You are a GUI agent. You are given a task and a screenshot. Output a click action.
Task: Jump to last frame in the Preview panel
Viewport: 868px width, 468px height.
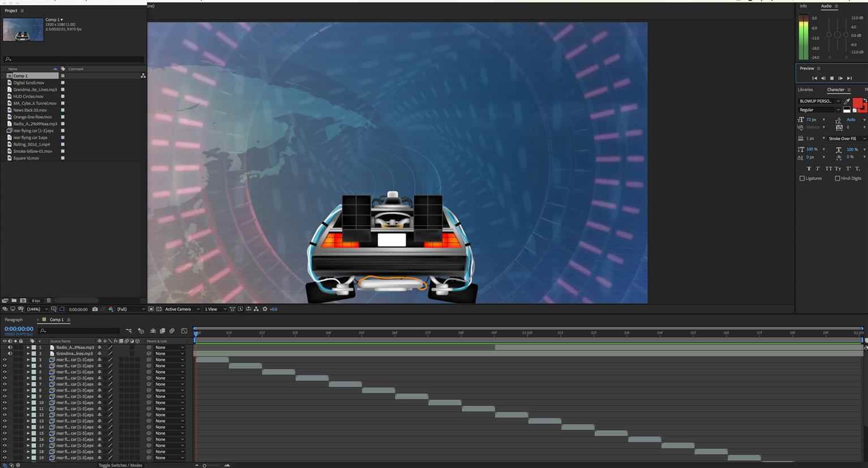(x=849, y=78)
